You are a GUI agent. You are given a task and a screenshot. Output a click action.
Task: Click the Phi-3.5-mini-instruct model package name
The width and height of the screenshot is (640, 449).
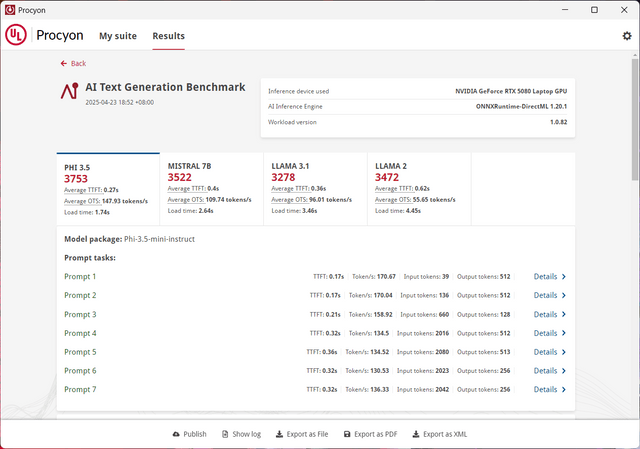click(x=159, y=239)
